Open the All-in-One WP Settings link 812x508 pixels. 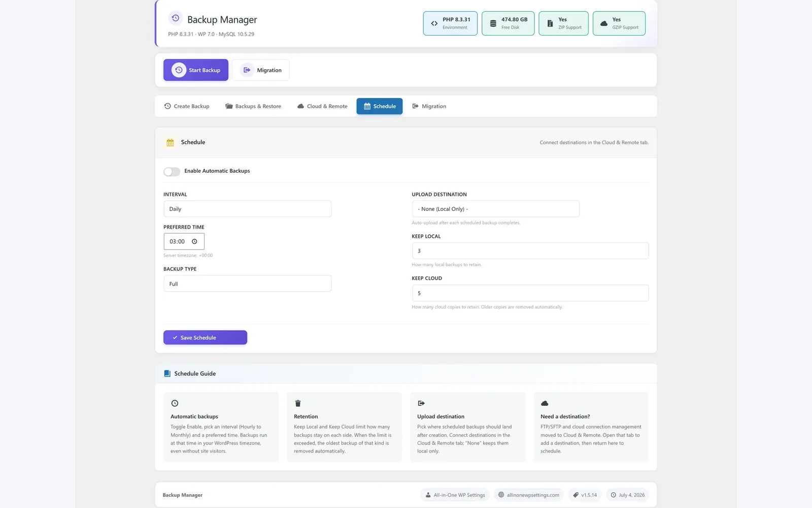455,495
